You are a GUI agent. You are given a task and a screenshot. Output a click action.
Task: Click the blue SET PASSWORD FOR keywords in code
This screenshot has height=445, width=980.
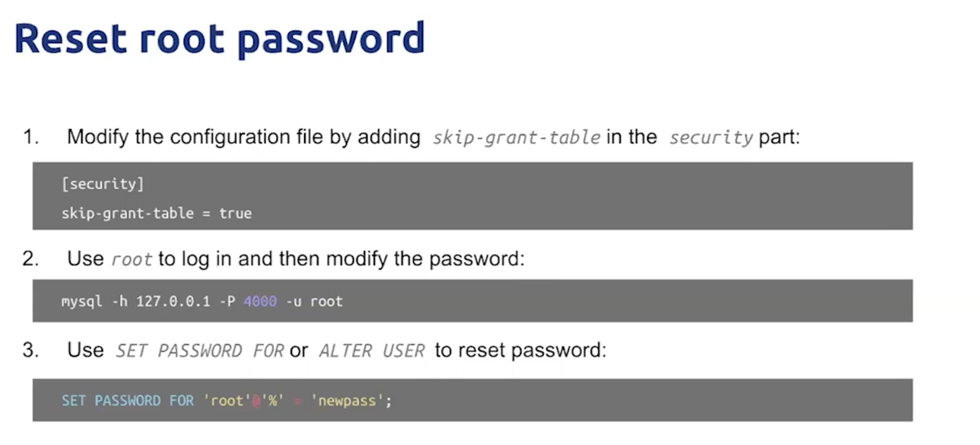[x=127, y=400]
